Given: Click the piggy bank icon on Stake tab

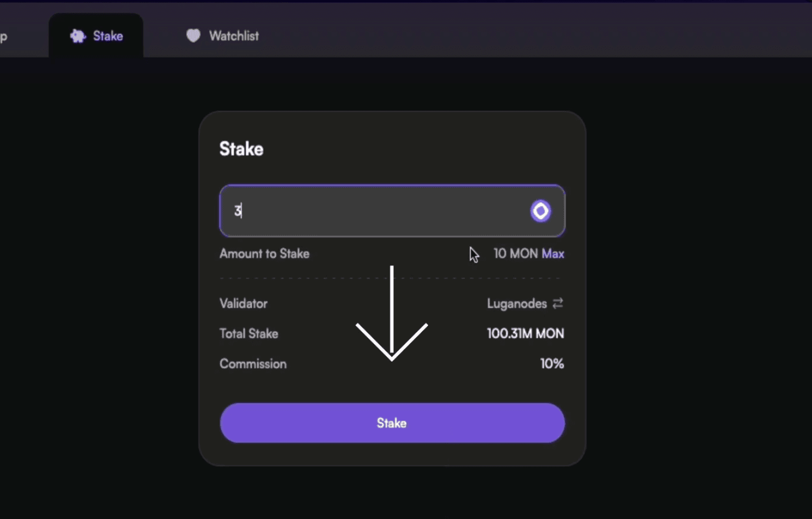Looking at the screenshot, I should [x=78, y=36].
